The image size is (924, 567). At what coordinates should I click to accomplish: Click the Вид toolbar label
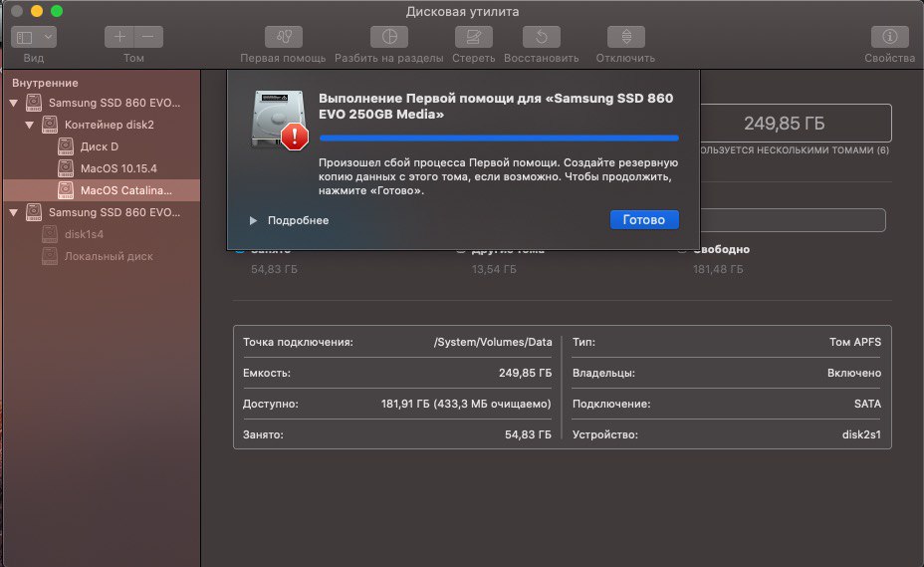(x=34, y=58)
